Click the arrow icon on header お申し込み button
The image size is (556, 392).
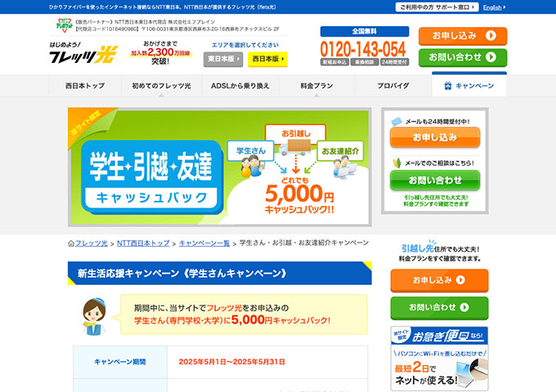491,35
